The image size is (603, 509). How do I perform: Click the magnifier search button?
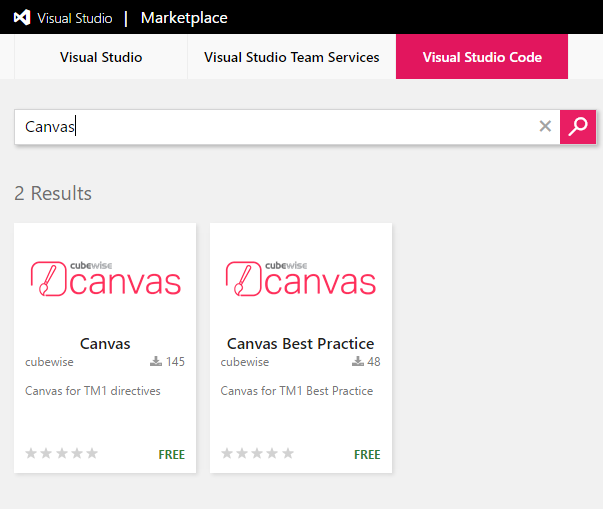coord(578,126)
